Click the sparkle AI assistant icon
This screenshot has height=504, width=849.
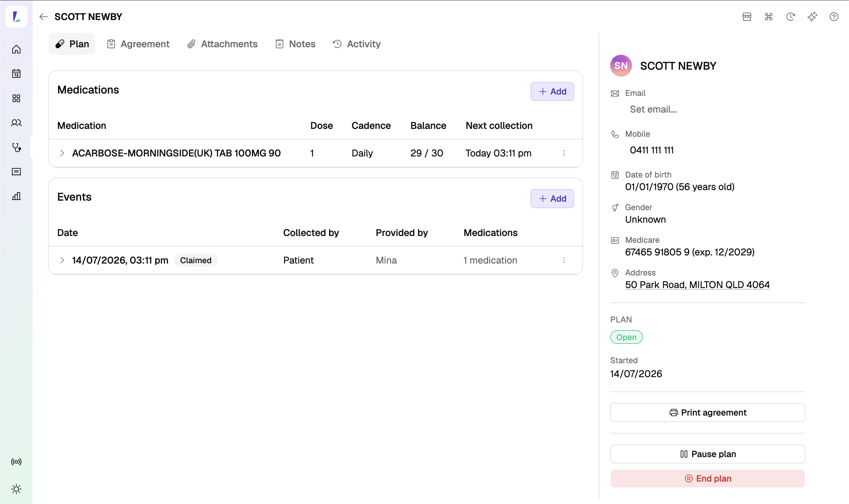pyautogui.click(x=812, y=17)
